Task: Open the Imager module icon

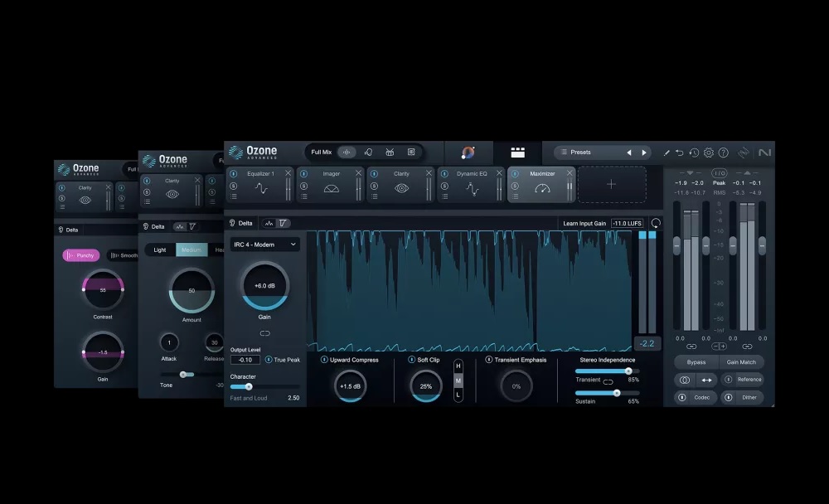Action: click(x=332, y=189)
